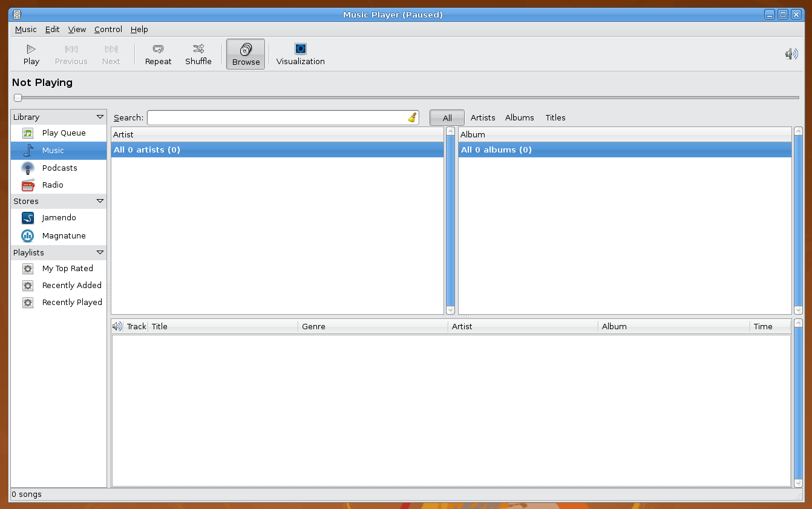
Task: Open the Control menu
Action: [x=108, y=29]
